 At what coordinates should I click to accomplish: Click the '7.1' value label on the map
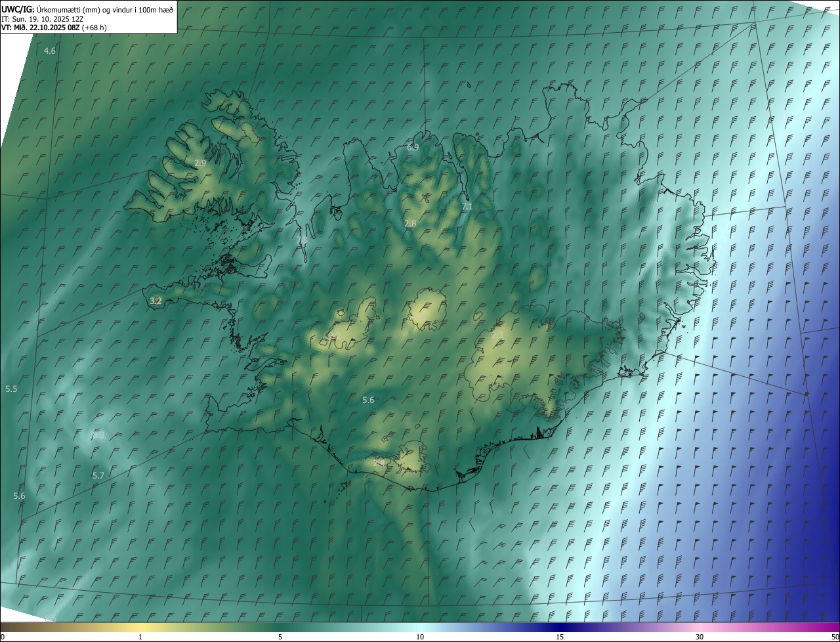(467, 206)
